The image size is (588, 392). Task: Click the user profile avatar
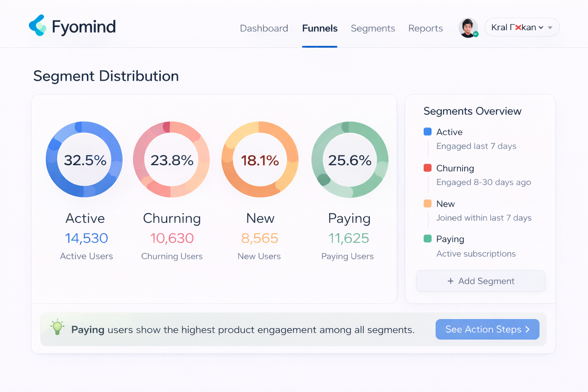pyautogui.click(x=468, y=28)
